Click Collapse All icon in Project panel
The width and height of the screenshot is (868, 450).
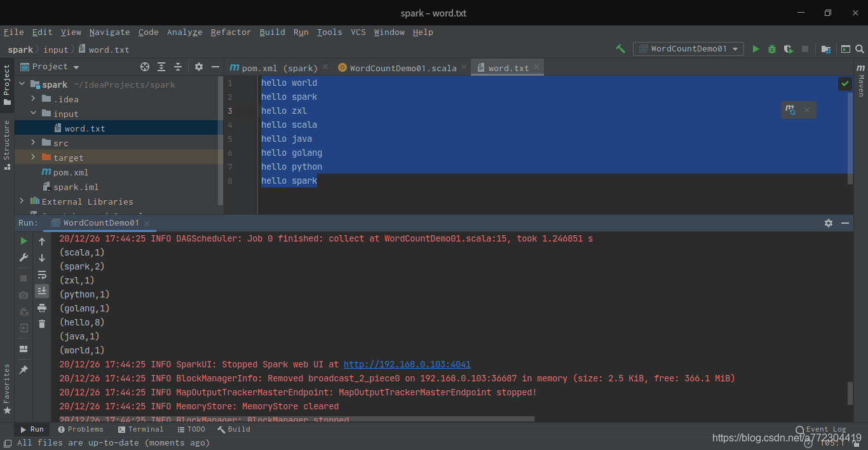pos(178,67)
